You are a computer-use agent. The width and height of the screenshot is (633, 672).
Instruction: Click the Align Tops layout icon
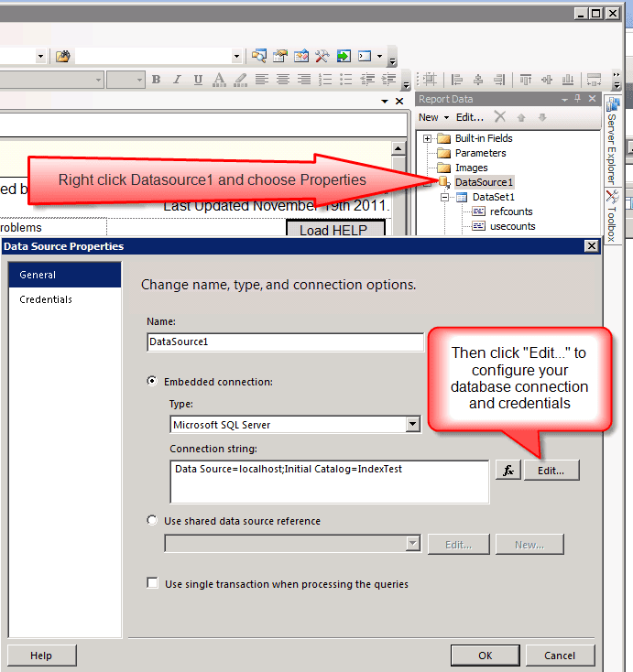[526, 80]
